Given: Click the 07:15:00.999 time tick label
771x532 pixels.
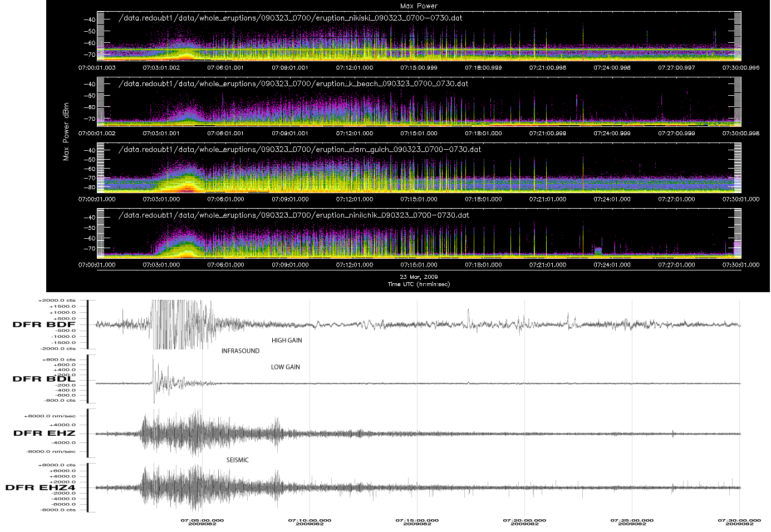Looking at the screenshot, I should pos(419,67).
